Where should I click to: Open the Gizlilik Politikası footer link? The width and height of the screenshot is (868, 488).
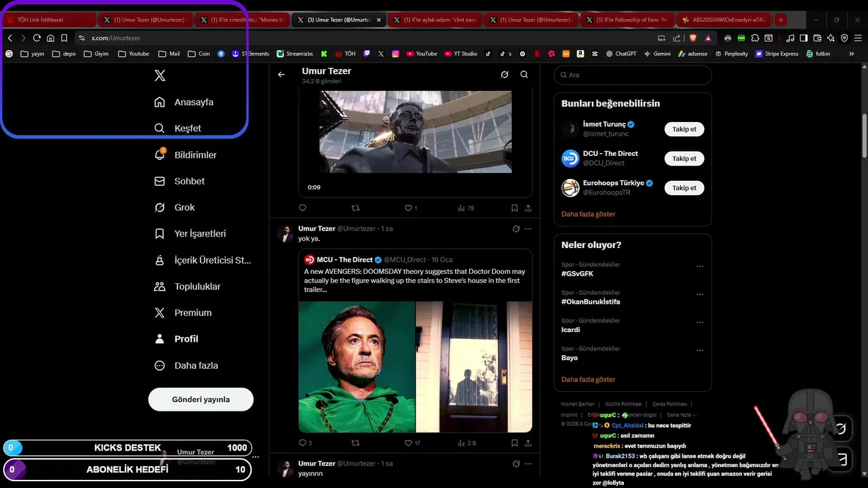[x=623, y=404]
